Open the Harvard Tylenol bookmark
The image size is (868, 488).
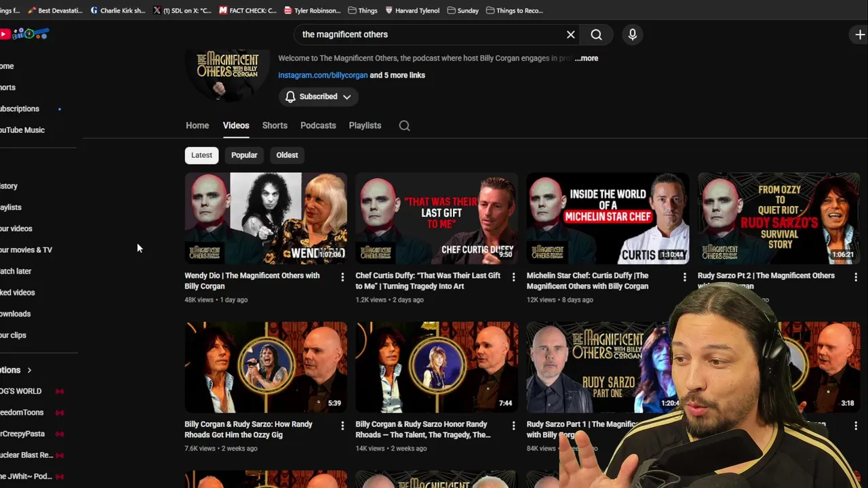[x=412, y=10]
